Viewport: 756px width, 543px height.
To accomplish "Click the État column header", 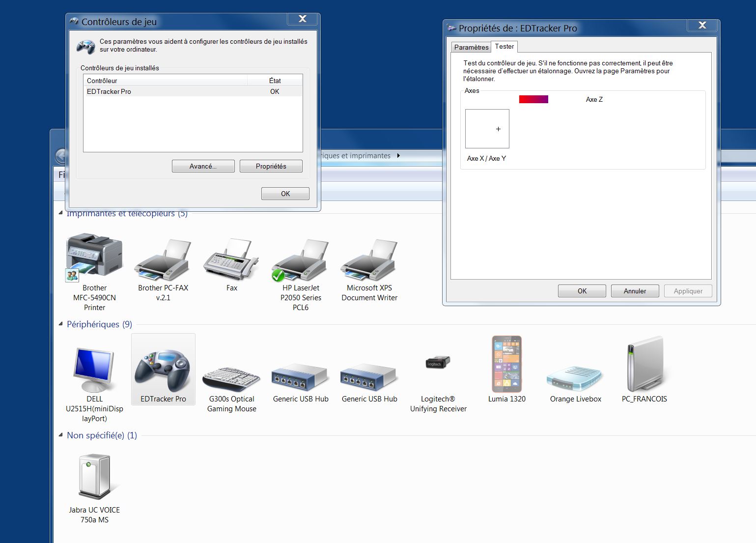I will tap(275, 81).
